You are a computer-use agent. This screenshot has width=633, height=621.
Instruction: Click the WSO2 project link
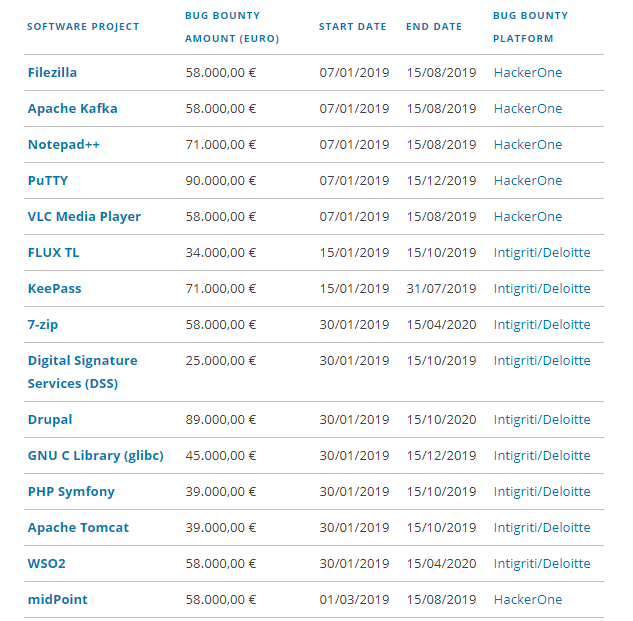click(46, 564)
